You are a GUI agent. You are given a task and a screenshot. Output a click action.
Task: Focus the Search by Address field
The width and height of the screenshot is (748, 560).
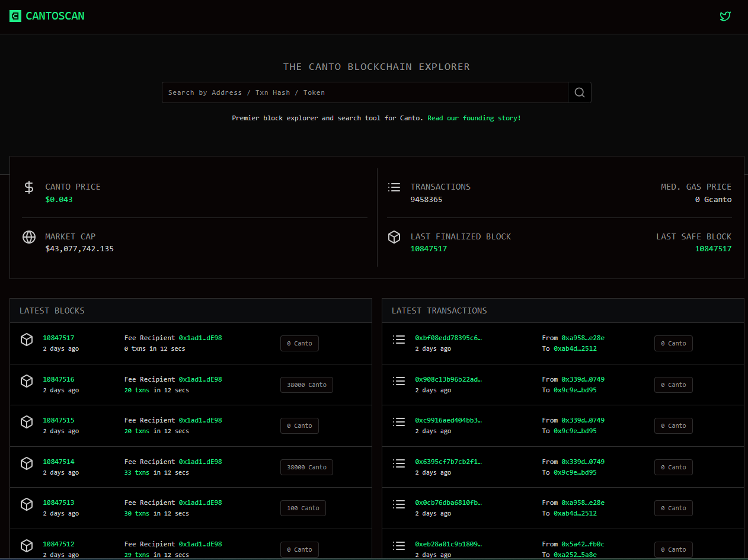pos(365,92)
